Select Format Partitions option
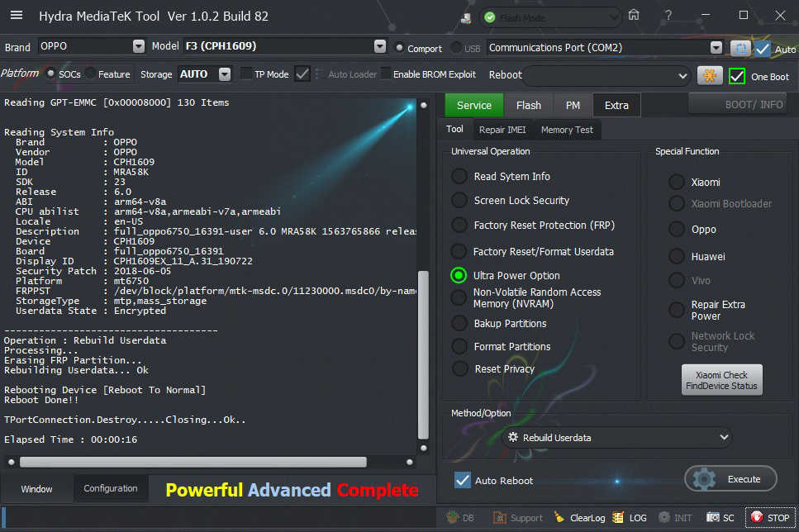 459,346
